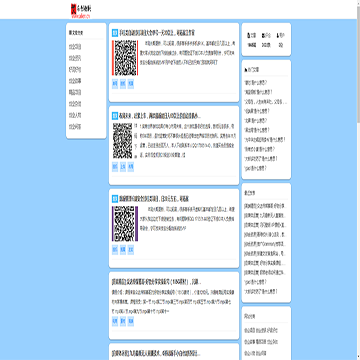The width and height of the screenshot is (360, 360).
Task: Select last tag under the second post card
Action: [x=131, y=167]
